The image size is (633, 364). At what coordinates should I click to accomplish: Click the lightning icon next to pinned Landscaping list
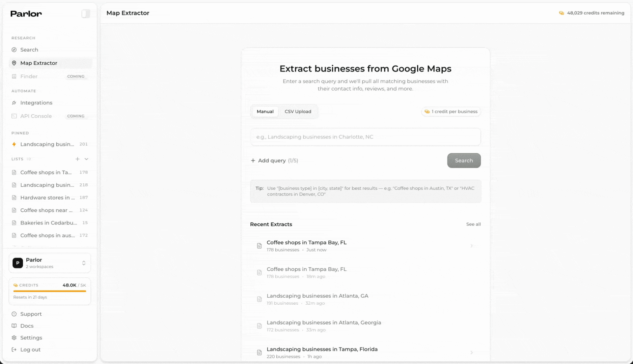tap(14, 144)
